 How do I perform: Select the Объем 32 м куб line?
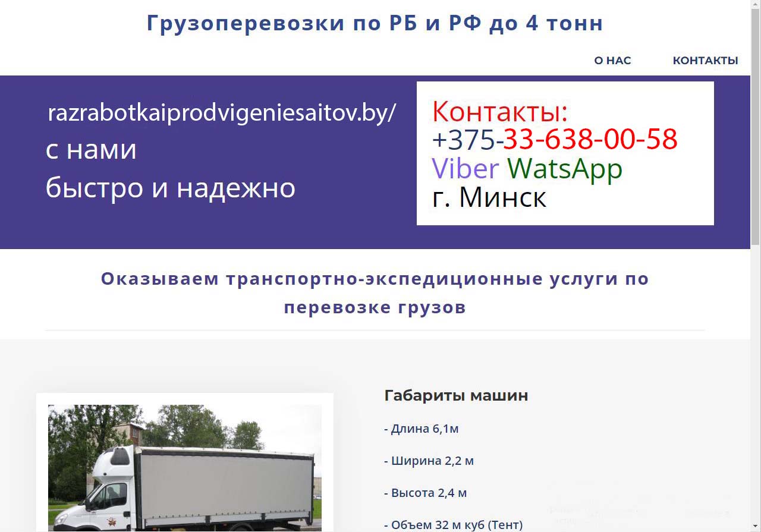453,525
